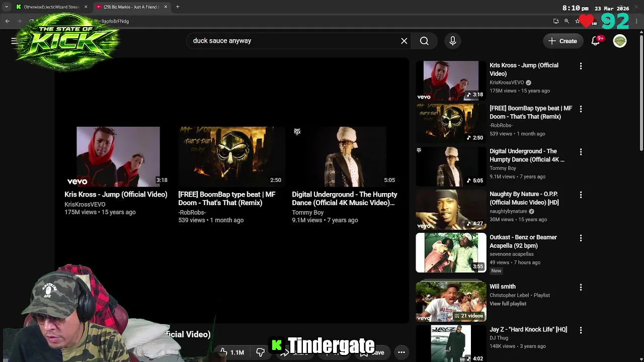644x362 pixels.
Task: Like the video with the 1.1M thumbs up
Action: (x=231, y=352)
